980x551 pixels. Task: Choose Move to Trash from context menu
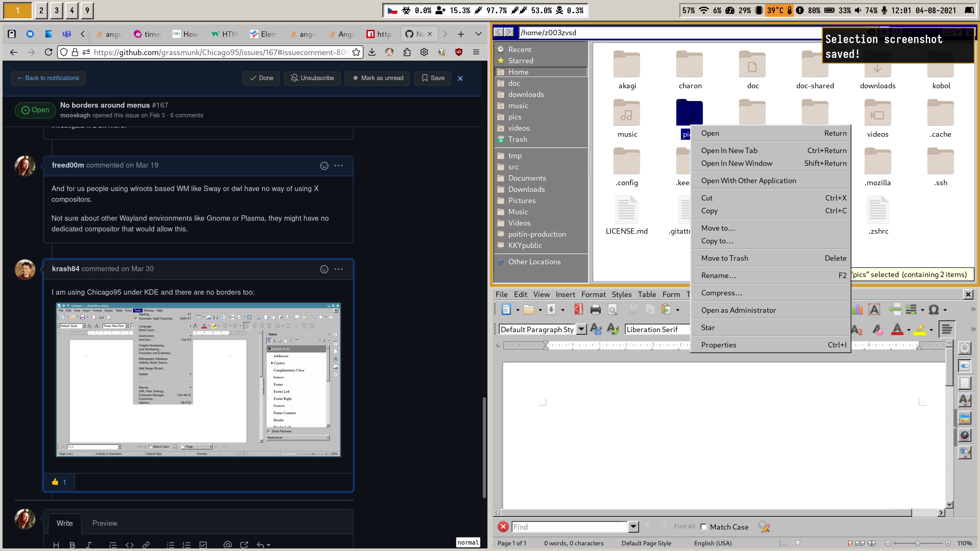click(724, 258)
